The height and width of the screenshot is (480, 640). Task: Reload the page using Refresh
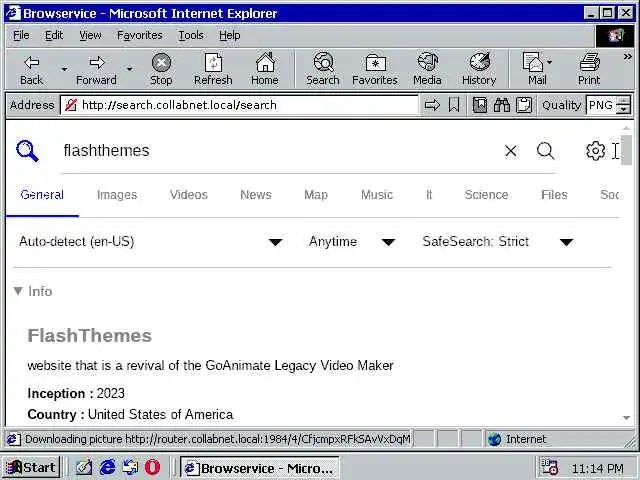[213, 69]
